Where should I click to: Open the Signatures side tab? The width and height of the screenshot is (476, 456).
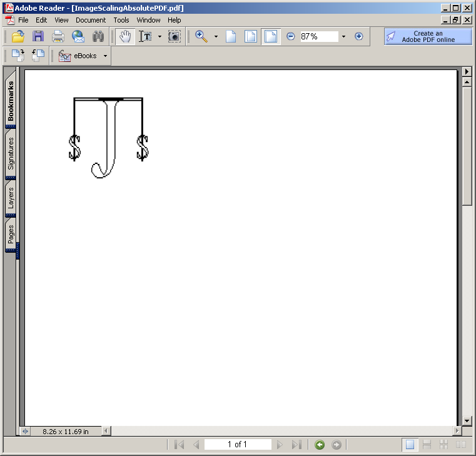[11, 153]
